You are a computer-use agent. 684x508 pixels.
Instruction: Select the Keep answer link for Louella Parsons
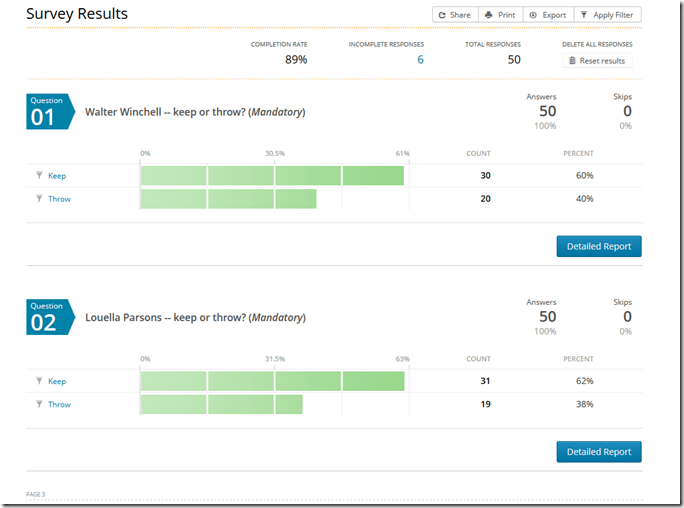pos(57,381)
